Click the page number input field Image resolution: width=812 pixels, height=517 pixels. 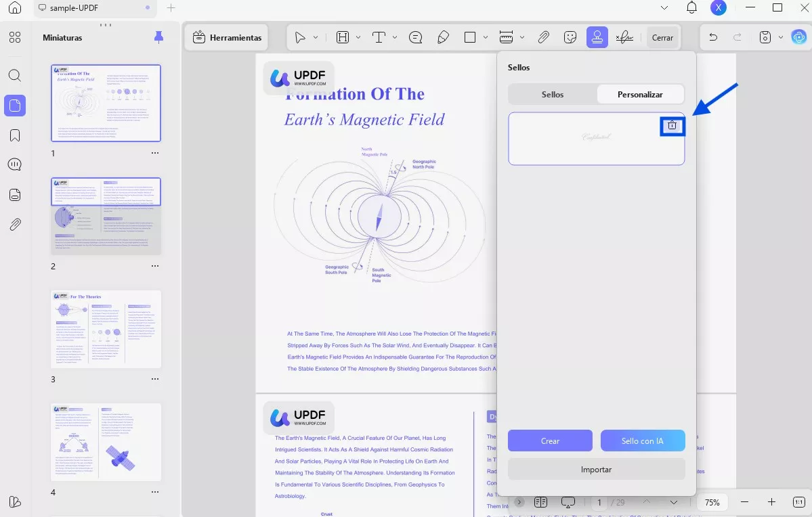click(x=599, y=503)
